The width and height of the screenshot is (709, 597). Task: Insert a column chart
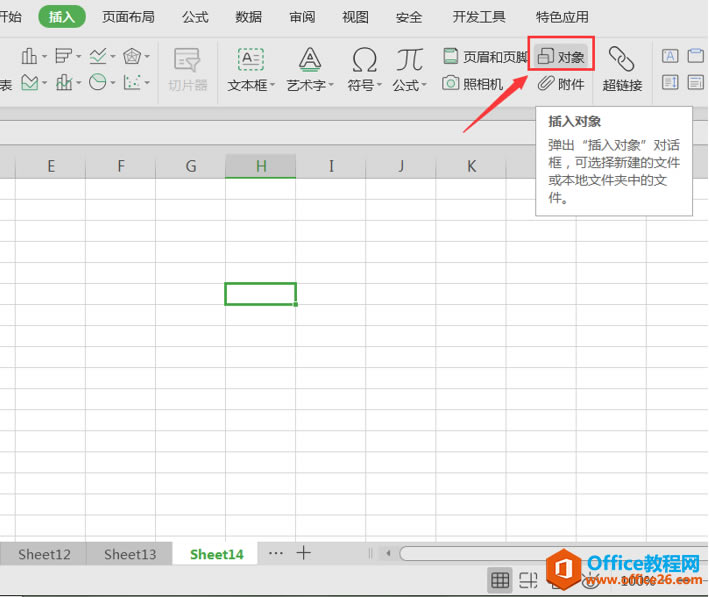(29, 57)
